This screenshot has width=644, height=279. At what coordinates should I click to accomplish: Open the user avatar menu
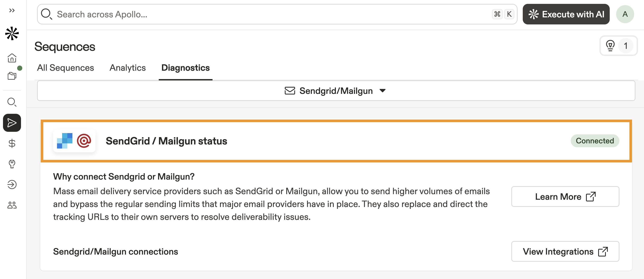(625, 14)
